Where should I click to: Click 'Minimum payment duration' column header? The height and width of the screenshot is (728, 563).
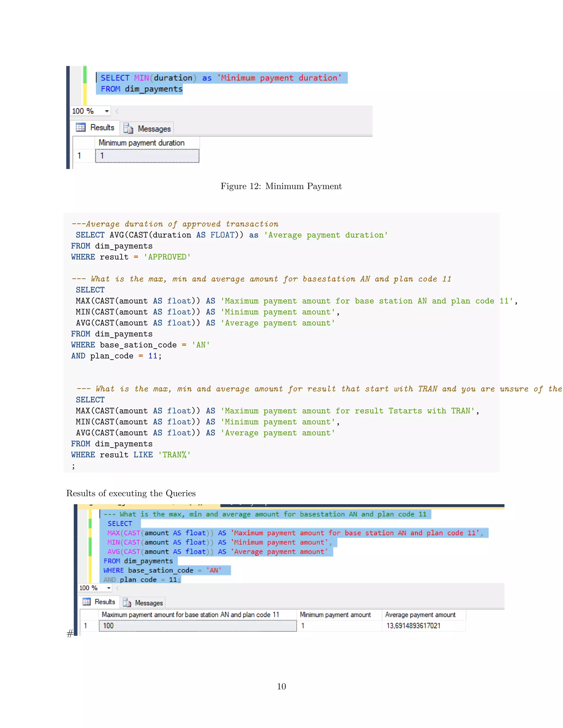tap(141, 143)
